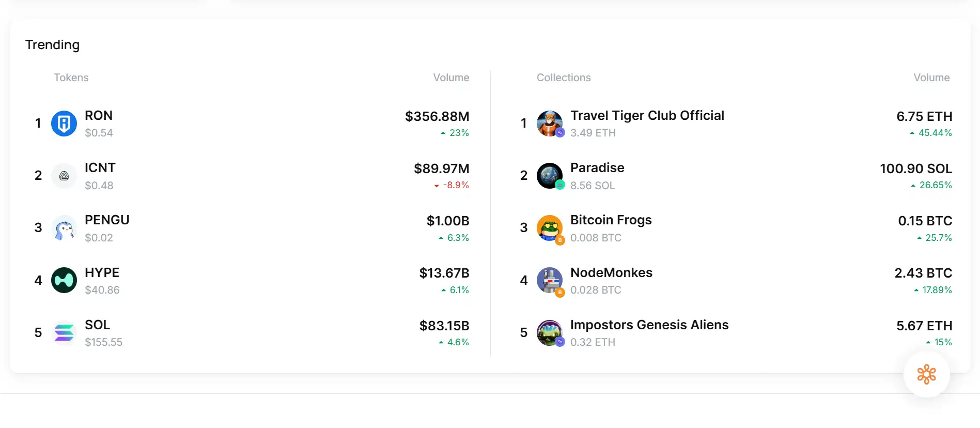Click the HYPE volume value $13.67B
The width and height of the screenshot is (980, 428).
click(444, 273)
